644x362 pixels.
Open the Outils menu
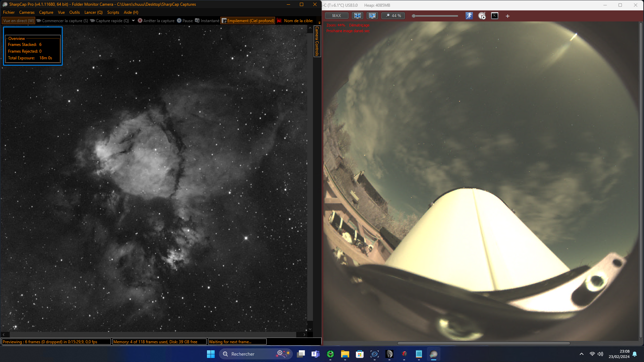click(x=74, y=12)
